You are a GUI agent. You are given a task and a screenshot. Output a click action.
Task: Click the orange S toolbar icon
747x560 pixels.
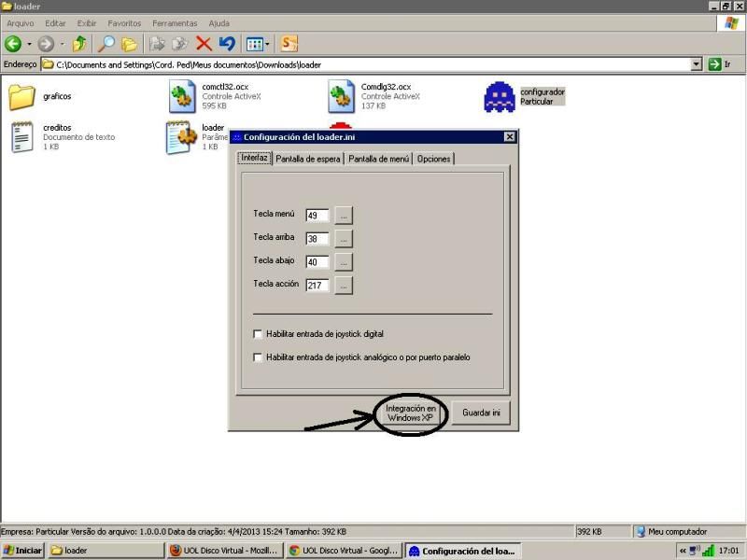click(x=289, y=44)
